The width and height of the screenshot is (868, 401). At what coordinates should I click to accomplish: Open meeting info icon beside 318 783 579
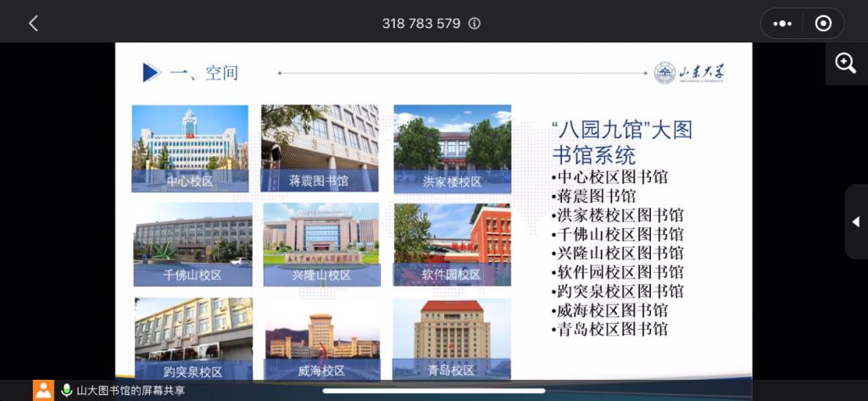[475, 24]
